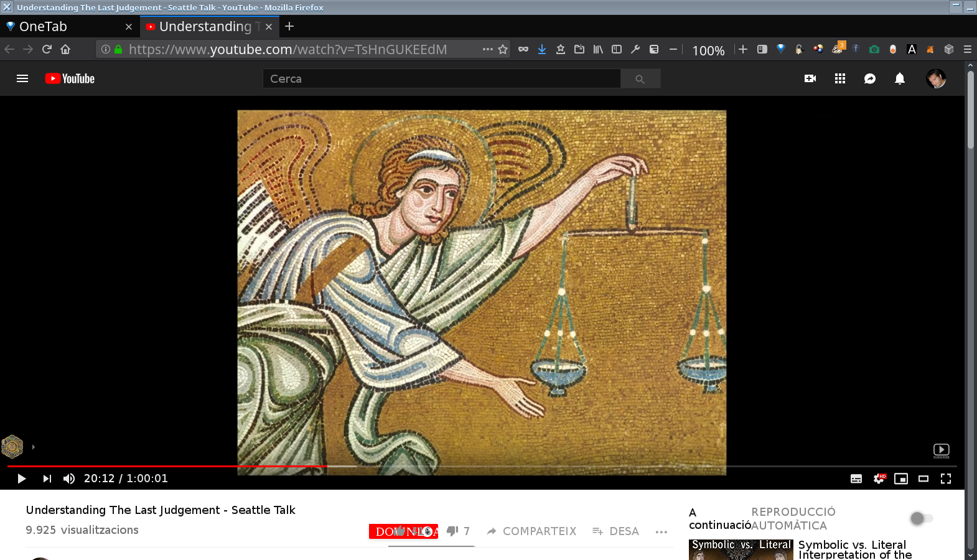
Task: Seek on the video progress bar
Action: point(482,466)
